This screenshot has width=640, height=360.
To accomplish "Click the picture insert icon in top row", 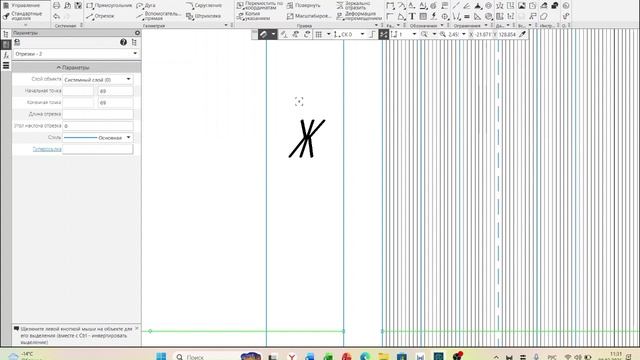I will pos(522,6).
